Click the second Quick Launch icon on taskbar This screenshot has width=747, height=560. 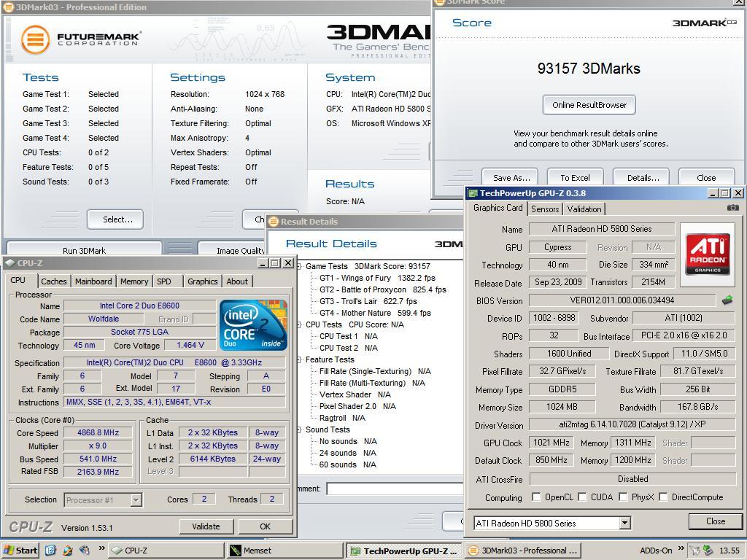point(68,551)
